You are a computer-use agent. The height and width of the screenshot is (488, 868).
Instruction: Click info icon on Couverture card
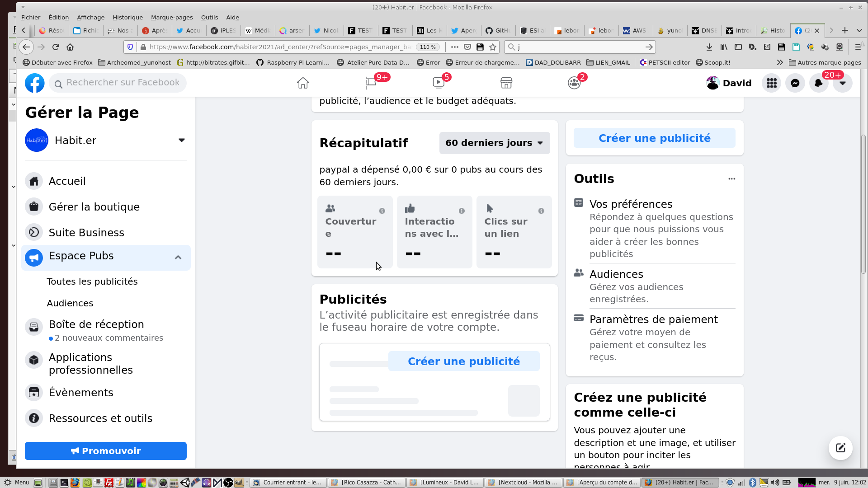[x=382, y=211]
